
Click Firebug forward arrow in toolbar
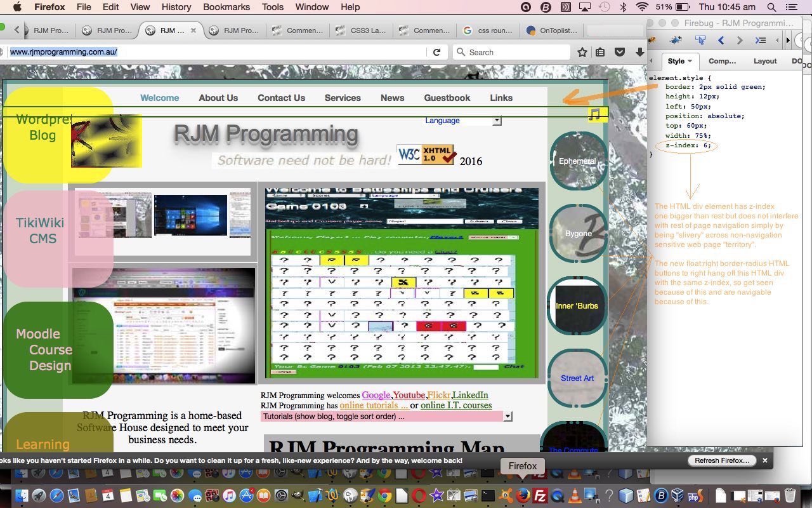coord(740,41)
